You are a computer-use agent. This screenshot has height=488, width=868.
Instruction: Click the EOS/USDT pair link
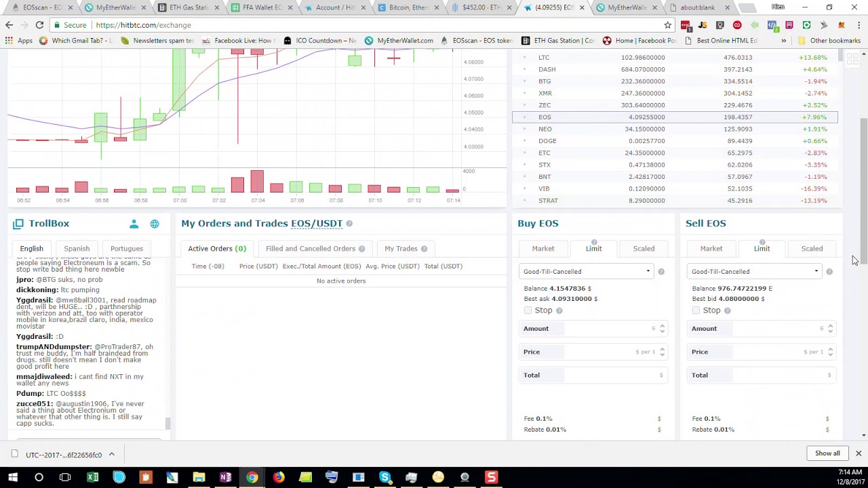[317, 224]
